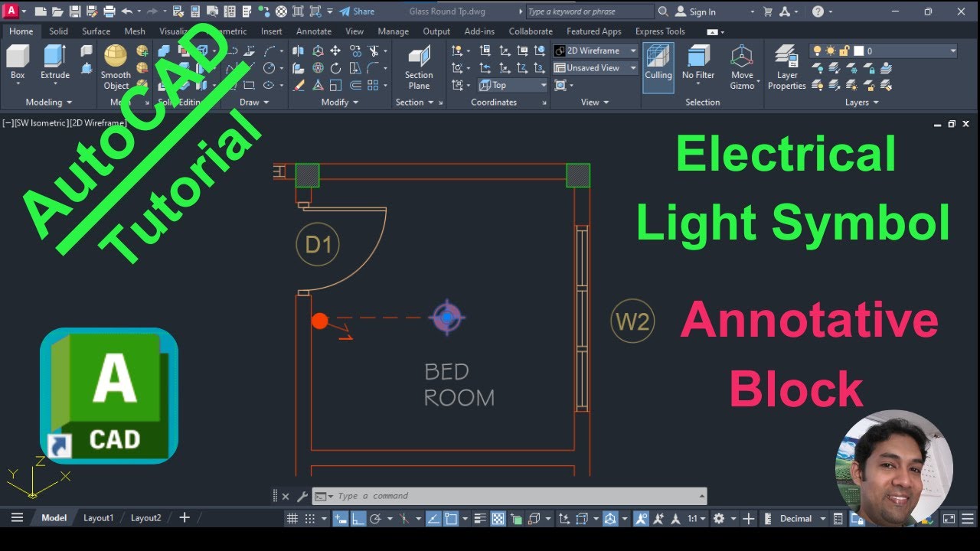The height and width of the screenshot is (551, 980).
Task: Switch to the Surface ribbon tab
Action: coord(96,31)
